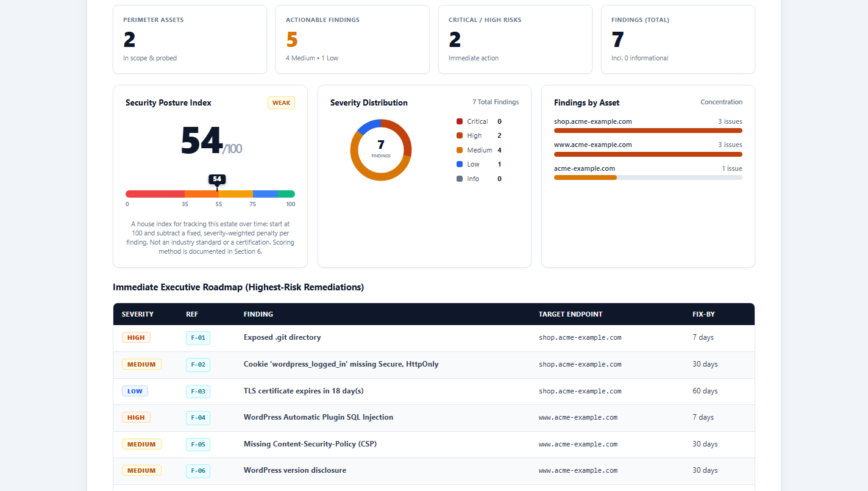This screenshot has width=868, height=491.
Task: Click the SEVERITY column header
Action: (x=138, y=314)
